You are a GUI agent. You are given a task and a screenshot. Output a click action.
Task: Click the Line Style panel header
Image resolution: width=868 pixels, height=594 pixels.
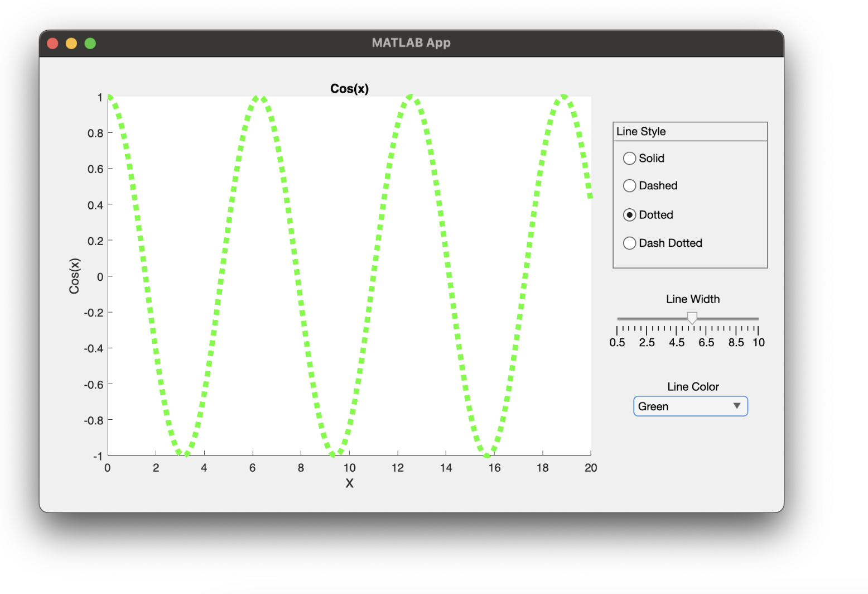[x=642, y=131]
